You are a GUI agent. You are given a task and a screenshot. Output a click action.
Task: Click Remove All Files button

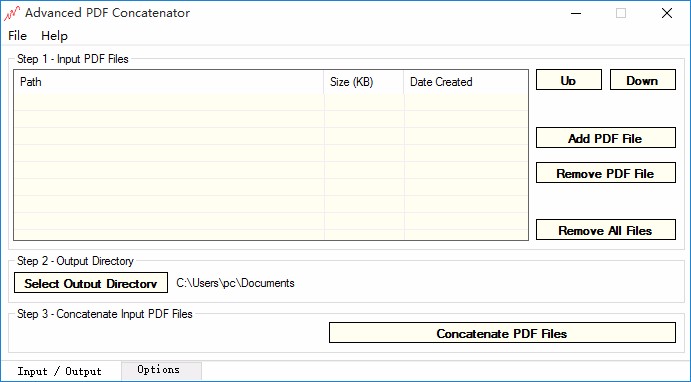tap(606, 230)
